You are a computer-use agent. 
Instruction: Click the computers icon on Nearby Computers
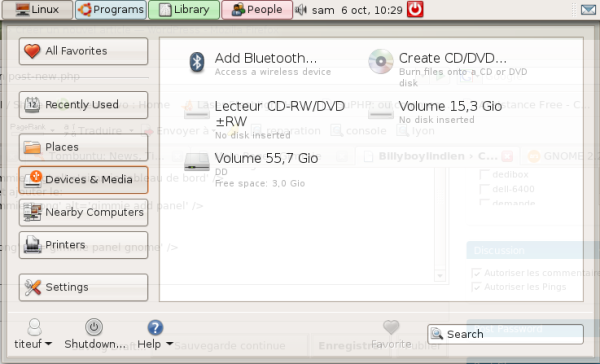point(32,212)
